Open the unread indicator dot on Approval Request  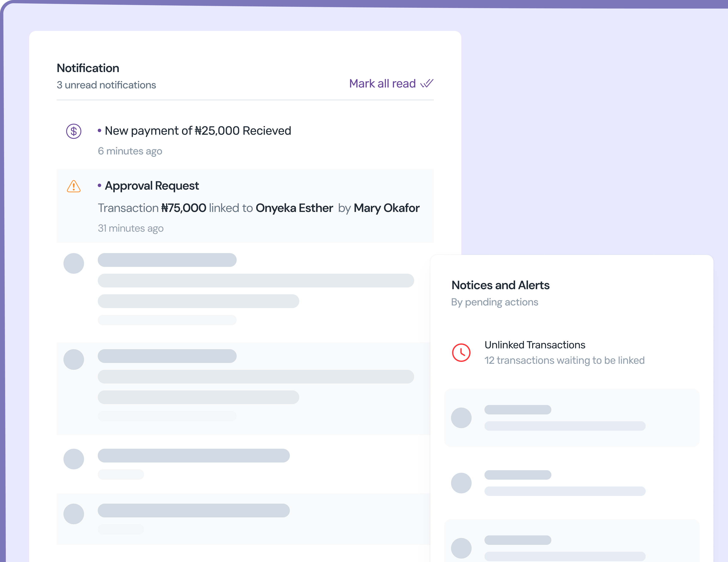[x=99, y=186]
